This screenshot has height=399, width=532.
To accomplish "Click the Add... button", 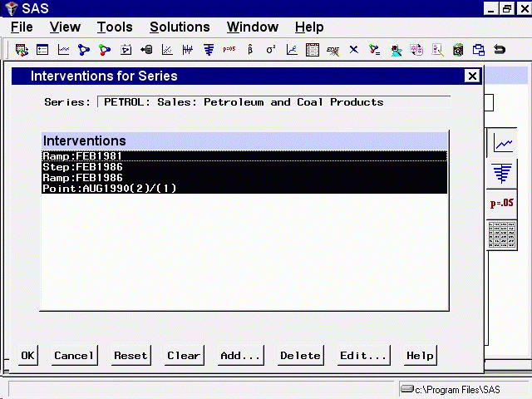I will 240,355.
